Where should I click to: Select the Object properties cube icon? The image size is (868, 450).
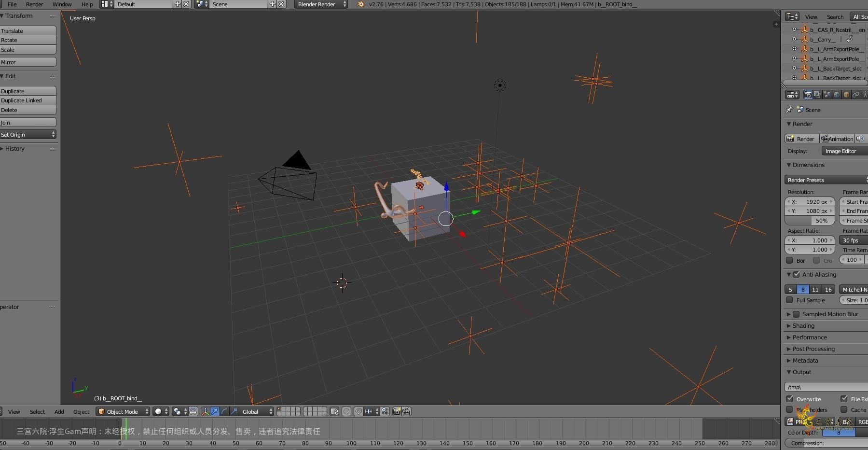click(x=846, y=95)
